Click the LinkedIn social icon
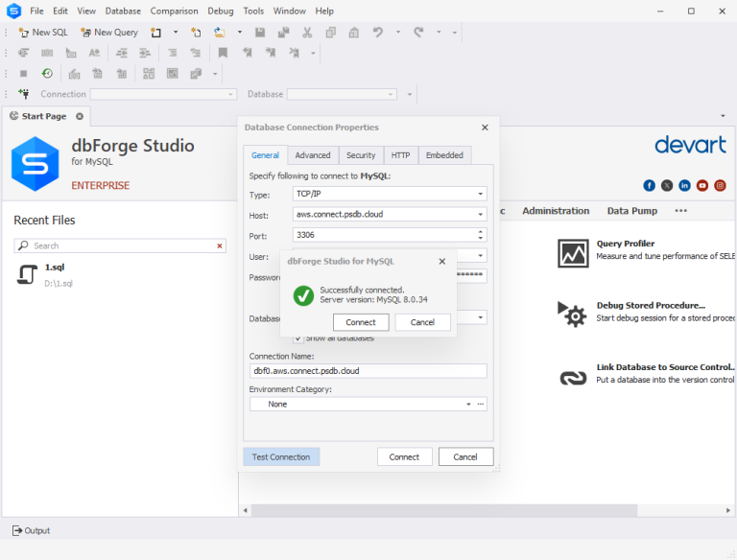This screenshot has width=737, height=560. [x=684, y=185]
